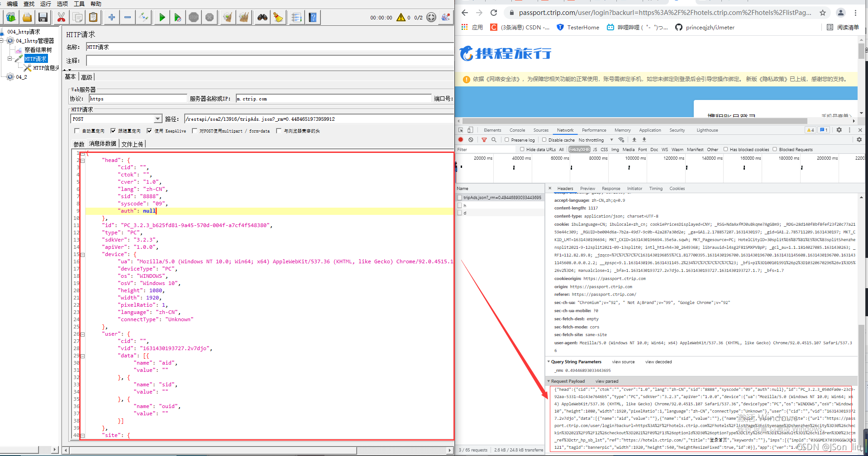This screenshot has height=456, width=868.
Task: Open the POST method dropdown
Action: click(x=157, y=119)
